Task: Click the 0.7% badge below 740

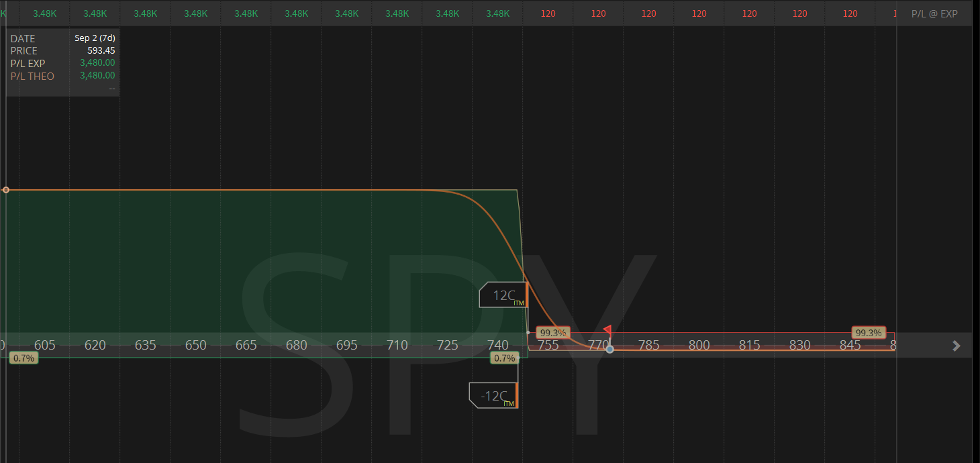Action: pyautogui.click(x=504, y=358)
